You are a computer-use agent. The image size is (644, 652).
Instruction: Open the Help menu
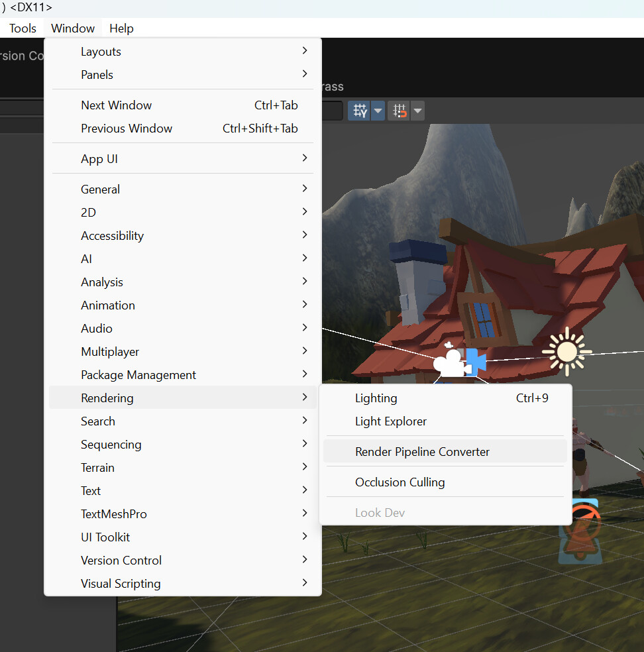click(121, 28)
